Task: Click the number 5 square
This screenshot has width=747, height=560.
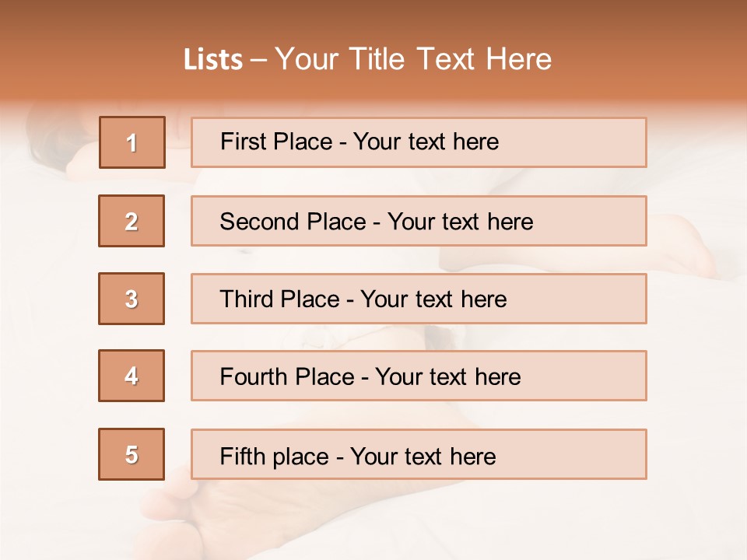Action: tap(132, 454)
